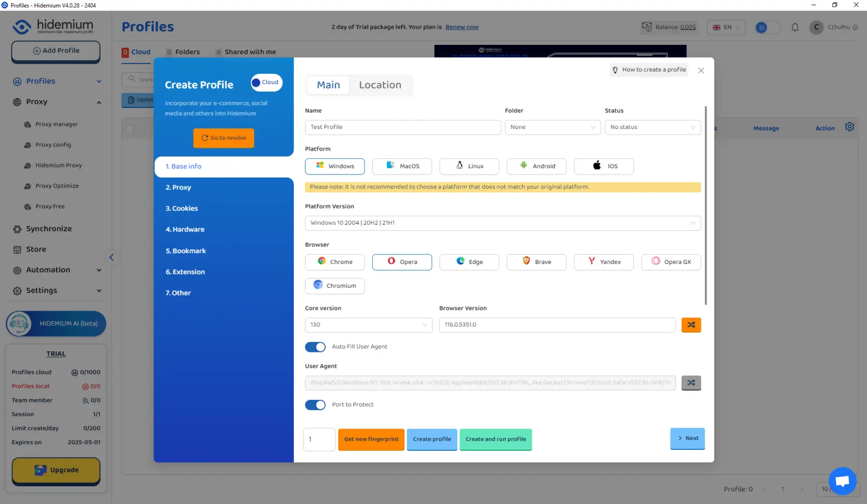Image resolution: width=867 pixels, height=504 pixels.
Task: Open the notifications bell
Action: pyautogui.click(x=795, y=27)
